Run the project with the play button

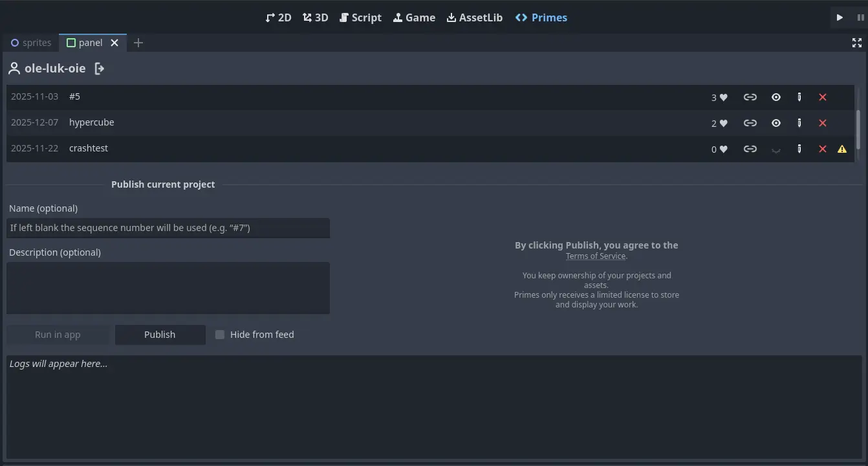(840, 17)
